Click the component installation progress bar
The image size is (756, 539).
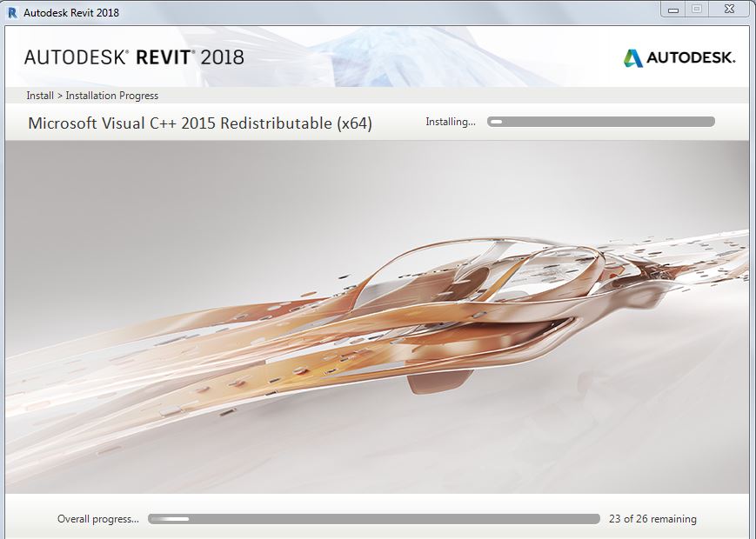point(600,122)
